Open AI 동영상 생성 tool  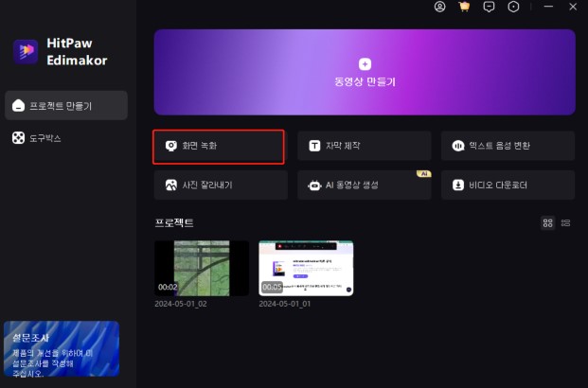tap(365, 185)
